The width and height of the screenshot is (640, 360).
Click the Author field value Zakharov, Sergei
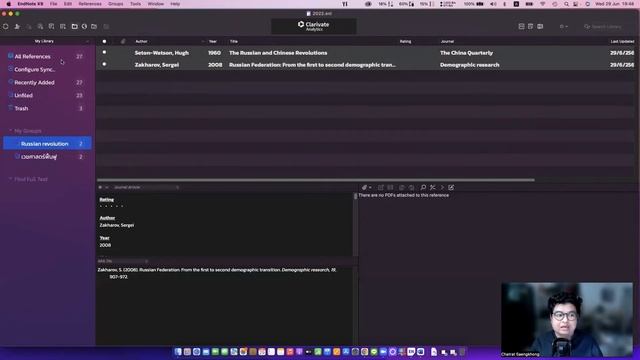117,225
